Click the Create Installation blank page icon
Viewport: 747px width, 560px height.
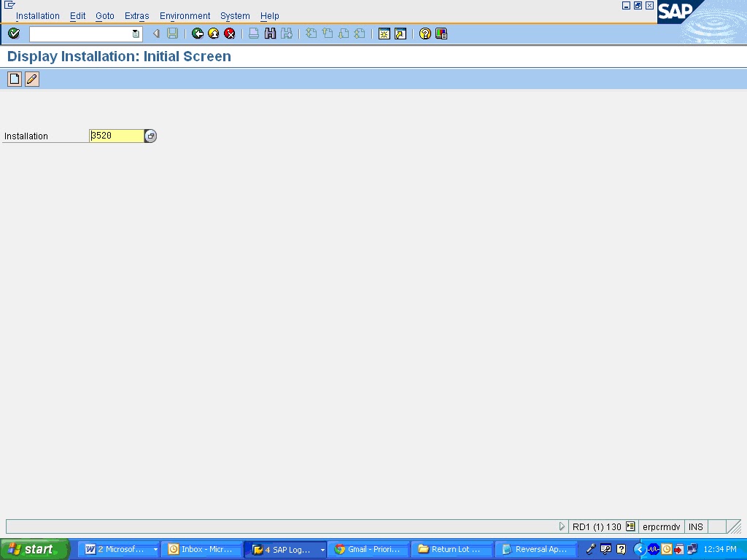coord(15,79)
